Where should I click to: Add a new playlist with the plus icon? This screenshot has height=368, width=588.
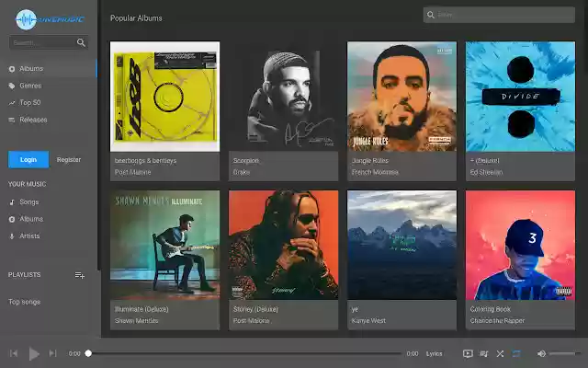point(80,275)
